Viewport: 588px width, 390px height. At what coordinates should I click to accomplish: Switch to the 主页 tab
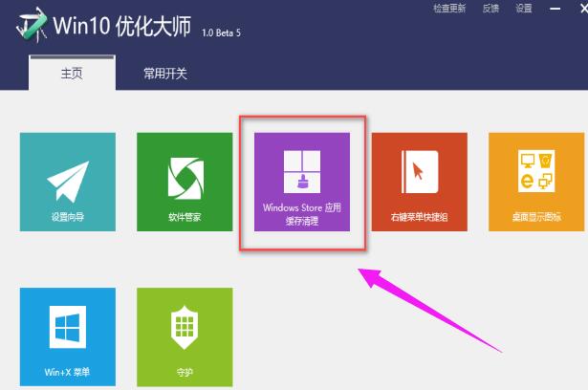click(72, 72)
